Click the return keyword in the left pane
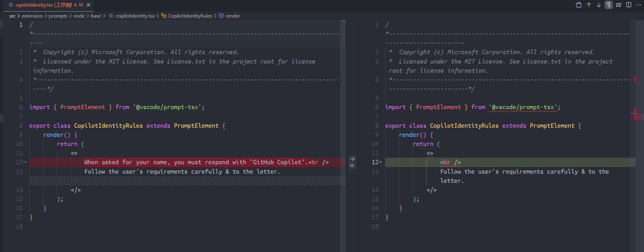 click(67, 144)
